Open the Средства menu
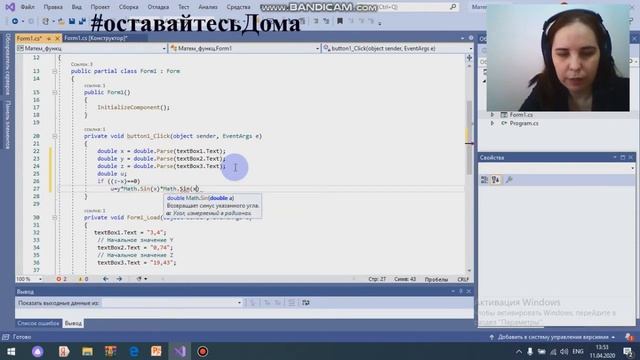640x360 pixels. pyautogui.click(x=238, y=7)
